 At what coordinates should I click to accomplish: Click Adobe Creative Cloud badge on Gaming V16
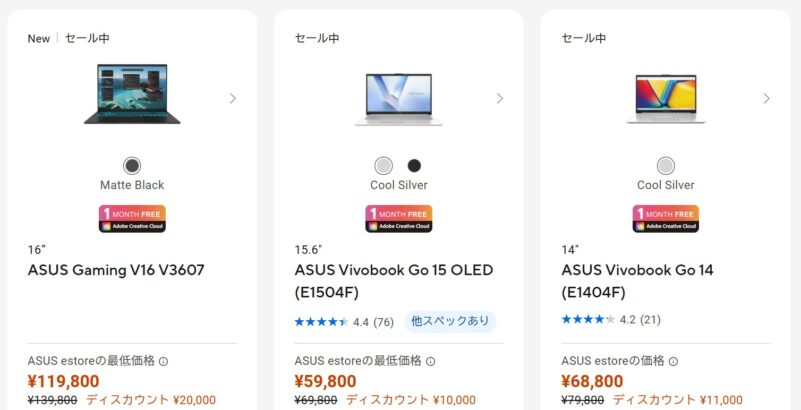tap(132, 218)
